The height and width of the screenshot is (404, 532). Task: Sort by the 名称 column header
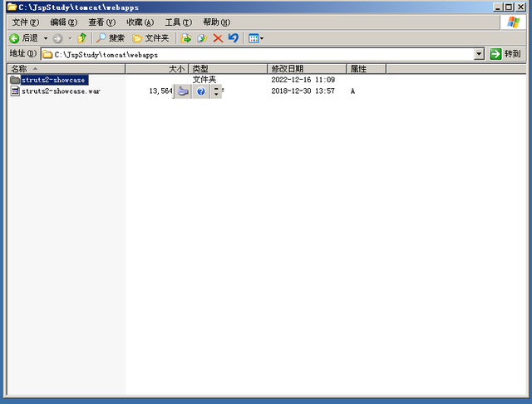click(66, 69)
